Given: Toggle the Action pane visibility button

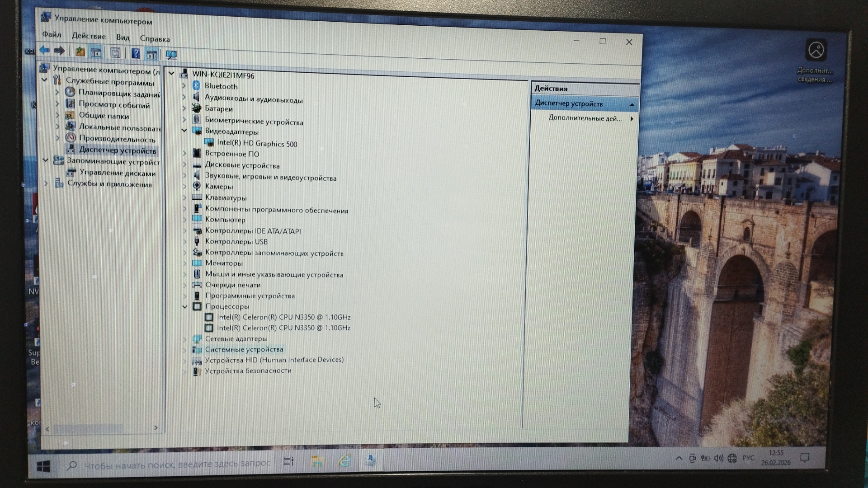Looking at the screenshot, I should pyautogui.click(x=152, y=54).
